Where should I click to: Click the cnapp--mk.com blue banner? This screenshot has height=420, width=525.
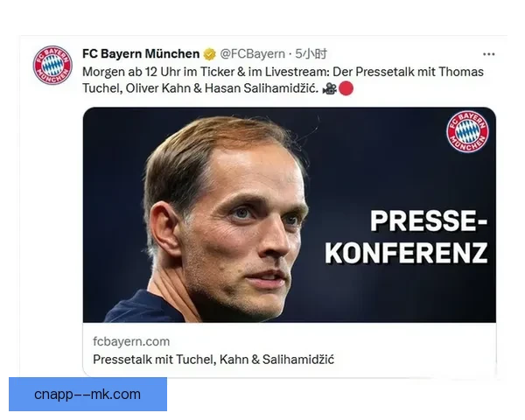click(87, 395)
